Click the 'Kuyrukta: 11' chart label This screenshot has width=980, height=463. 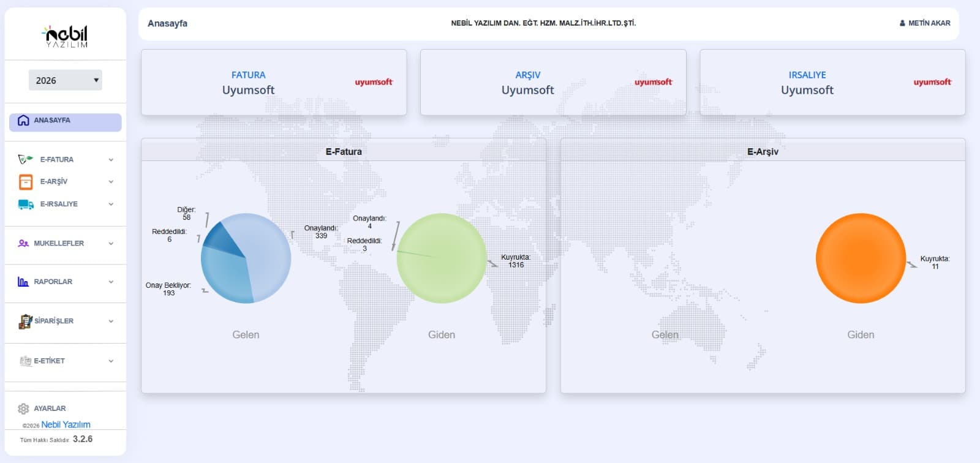point(935,263)
